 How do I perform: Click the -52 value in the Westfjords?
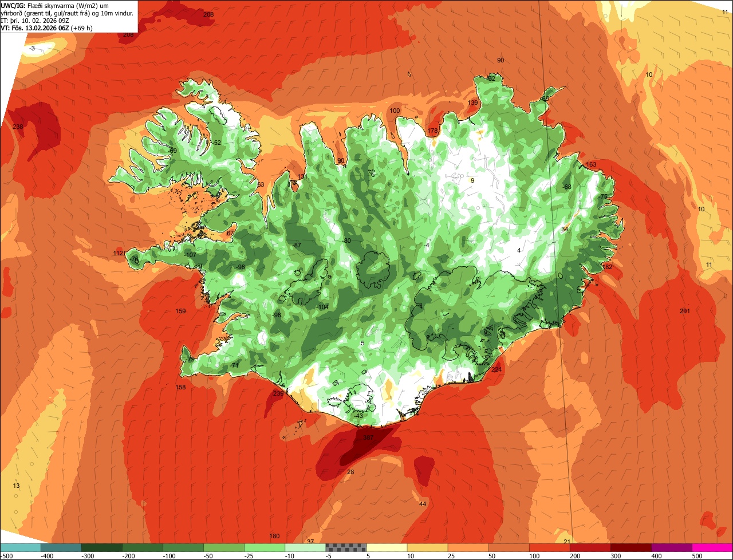tap(216, 143)
